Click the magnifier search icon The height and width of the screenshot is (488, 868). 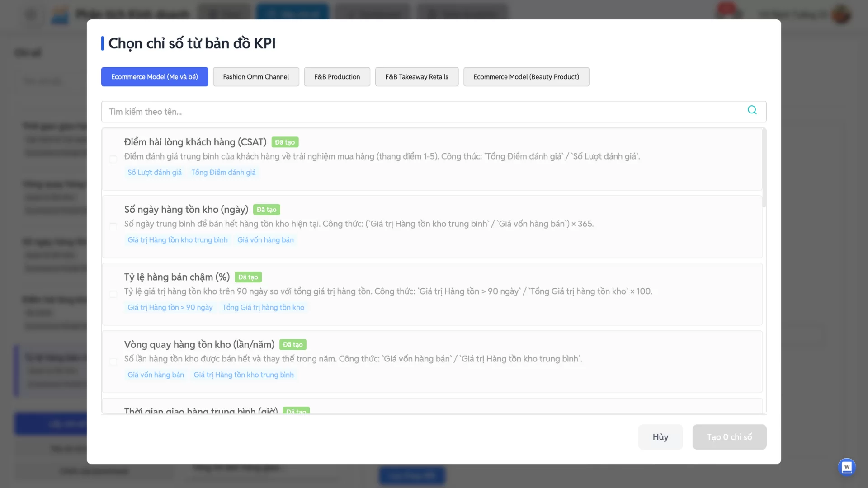pos(752,110)
